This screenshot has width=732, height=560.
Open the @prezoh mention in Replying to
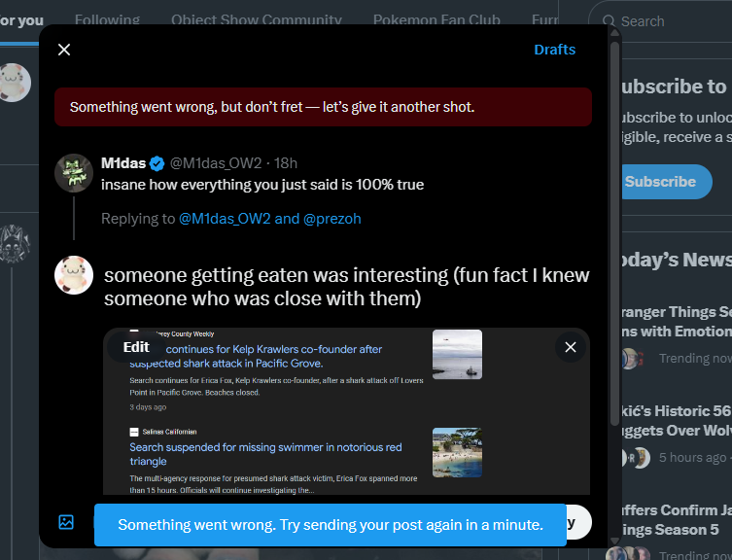331,219
